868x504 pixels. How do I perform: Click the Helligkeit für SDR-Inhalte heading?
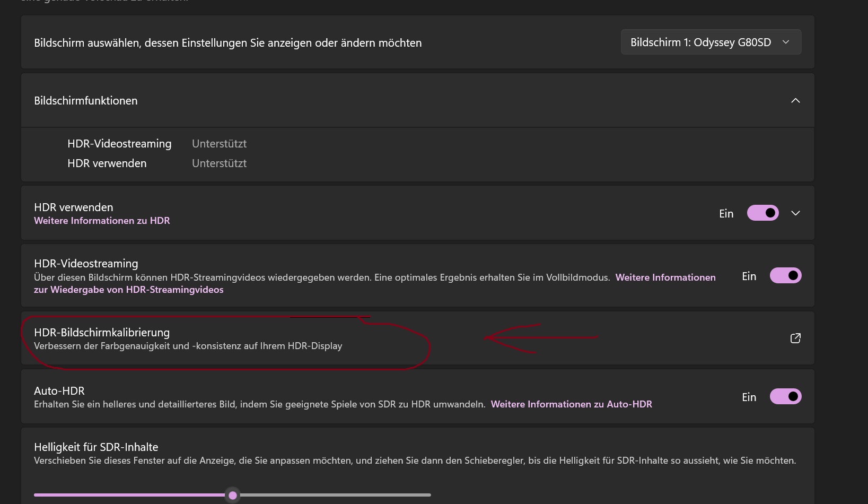coord(96,447)
